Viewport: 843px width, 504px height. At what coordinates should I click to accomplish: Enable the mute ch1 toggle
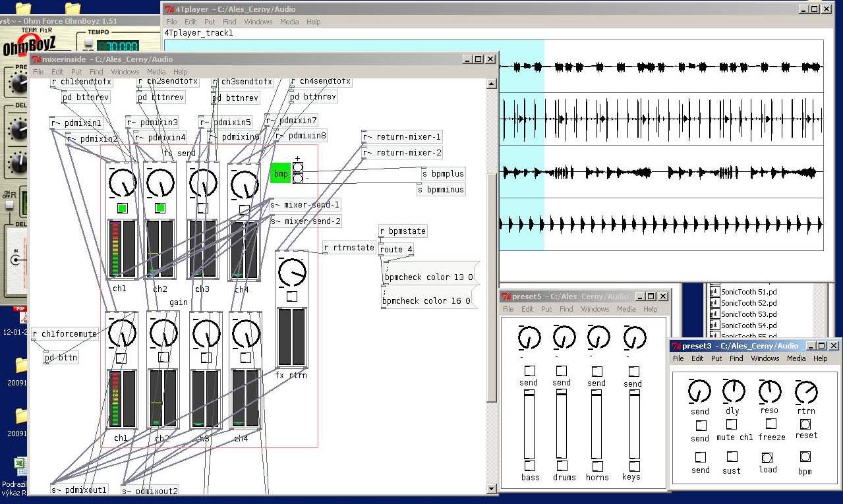[x=732, y=424]
